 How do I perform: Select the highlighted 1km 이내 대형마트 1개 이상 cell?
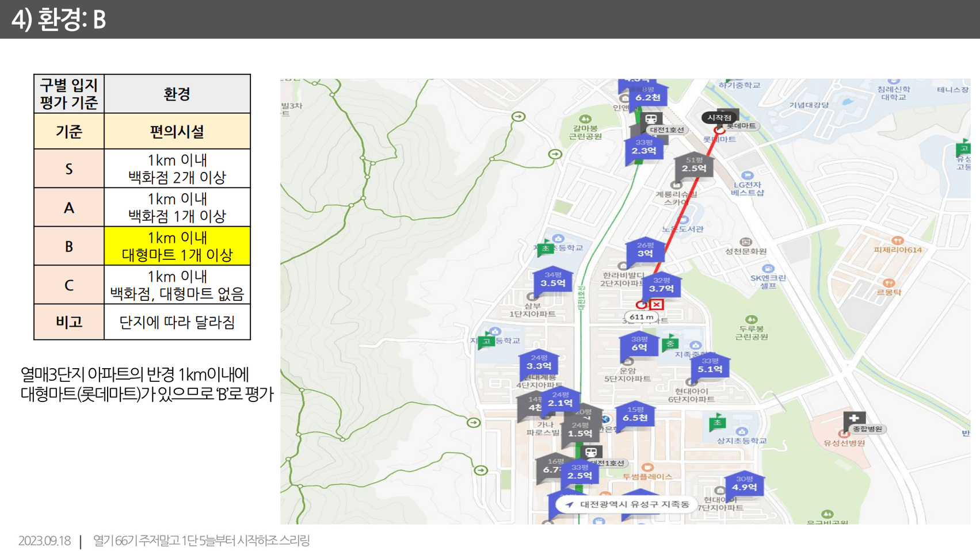click(177, 246)
